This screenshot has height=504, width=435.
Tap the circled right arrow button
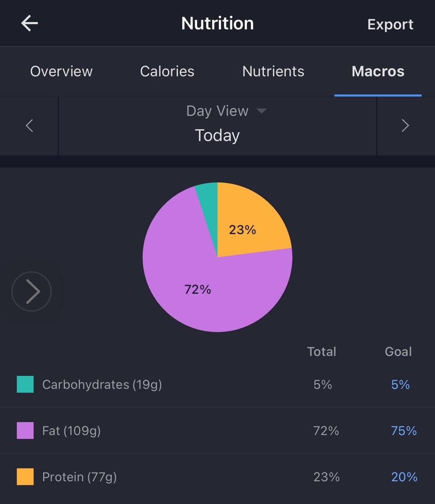click(x=31, y=291)
